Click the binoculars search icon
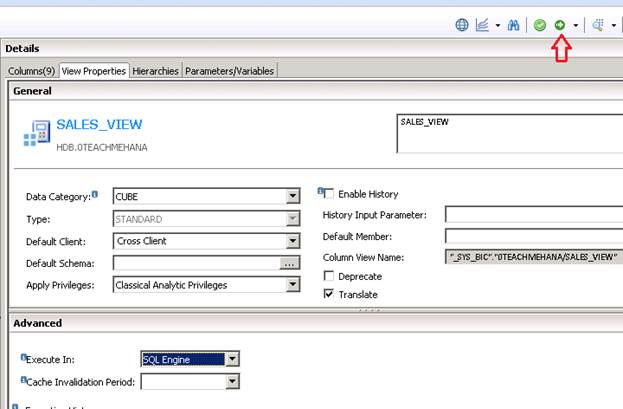The width and height of the screenshot is (623, 409). click(x=514, y=25)
